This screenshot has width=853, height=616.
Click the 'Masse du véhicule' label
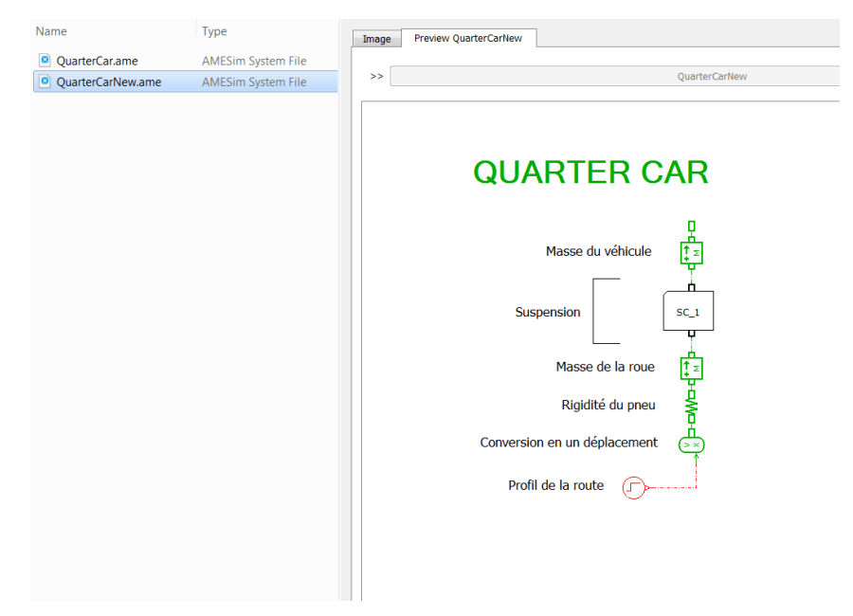point(598,251)
